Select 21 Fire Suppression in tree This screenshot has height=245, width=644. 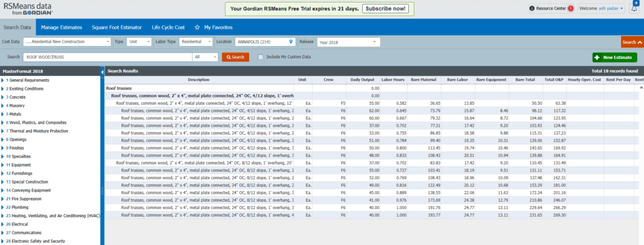pyautogui.click(x=25, y=199)
